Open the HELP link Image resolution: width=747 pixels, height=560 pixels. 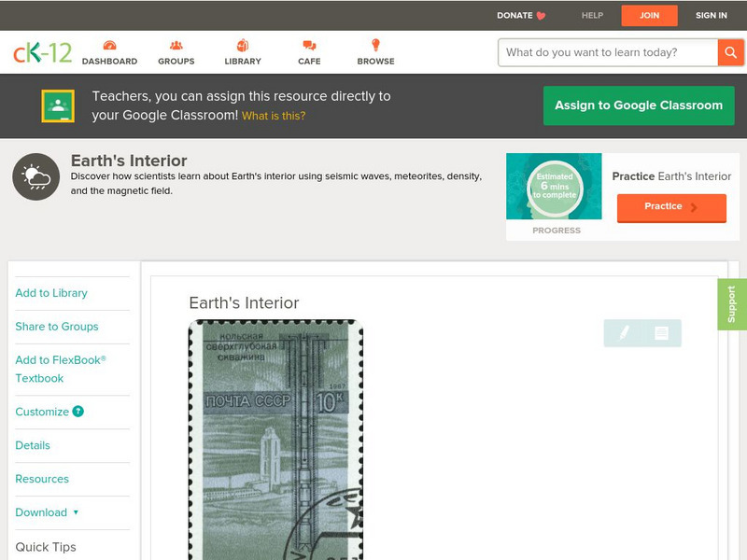click(592, 15)
